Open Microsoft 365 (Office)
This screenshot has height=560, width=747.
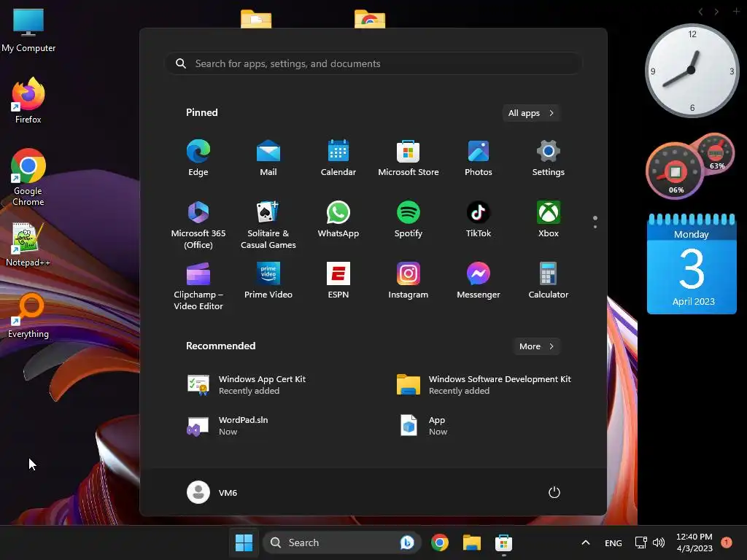point(198,225)
